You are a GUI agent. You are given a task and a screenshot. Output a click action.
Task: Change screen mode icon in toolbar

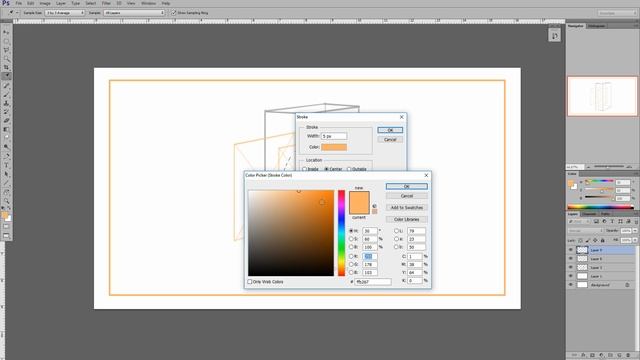(x=6, y=236)
